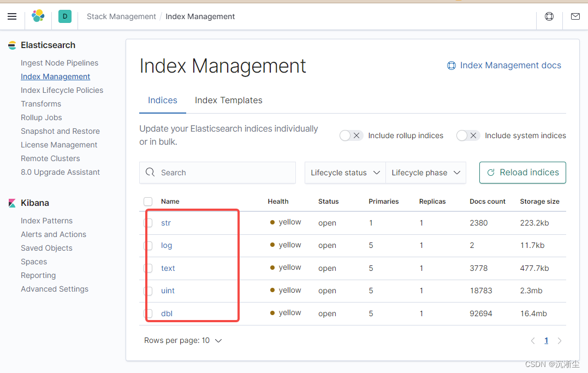Check the text index checkbox

pos(148,268)
